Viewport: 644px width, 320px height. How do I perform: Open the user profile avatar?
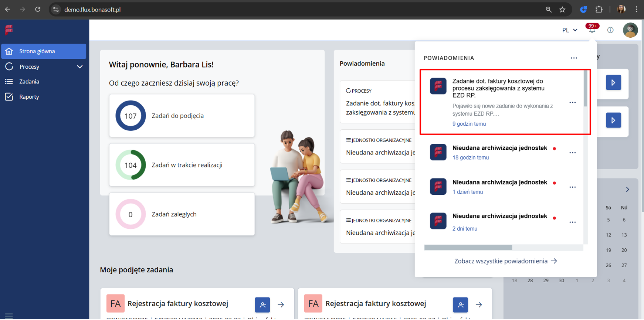[630, 30]
